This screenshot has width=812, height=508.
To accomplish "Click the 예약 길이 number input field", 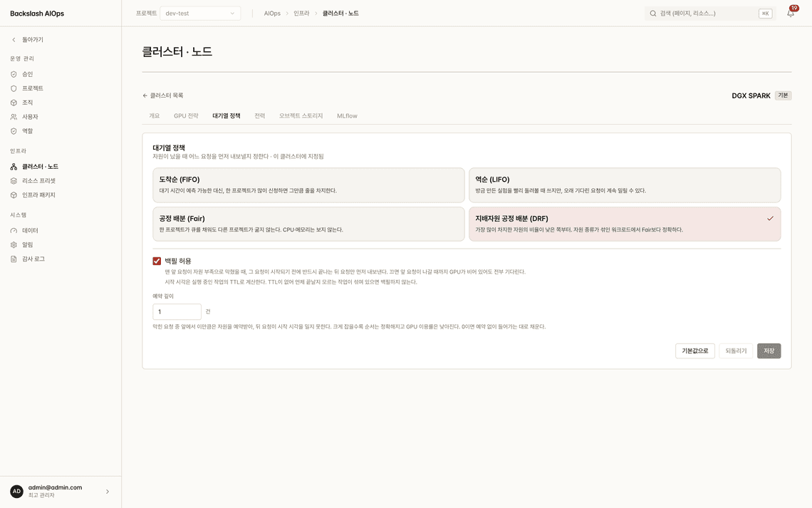I will tap(177, 312).
